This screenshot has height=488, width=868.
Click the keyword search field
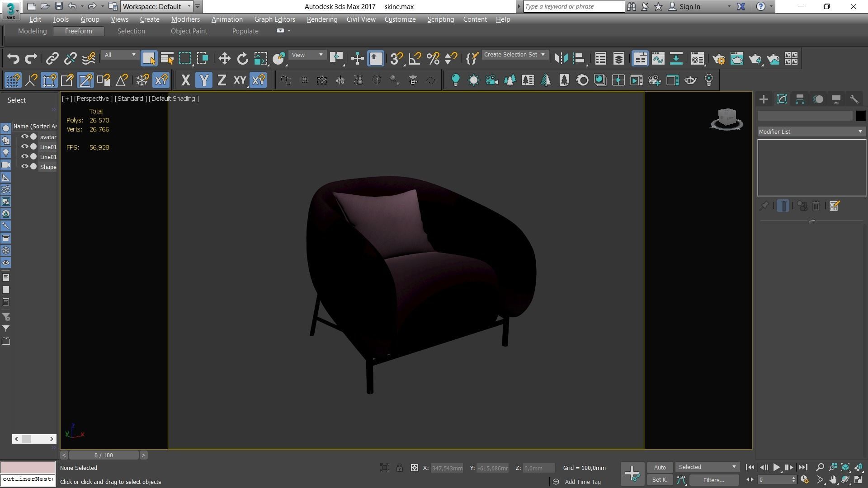tap(574, 6)
